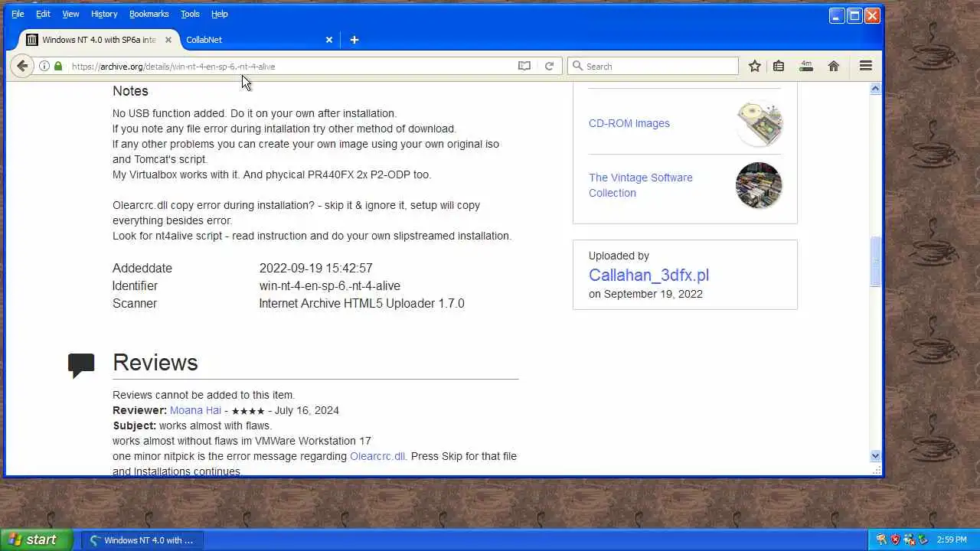Image resolution: width=980 pixels, height=551 pixels.
Task: Click the Addeddate value 2022-09-19 15:42:57
Action: [315, 268]
